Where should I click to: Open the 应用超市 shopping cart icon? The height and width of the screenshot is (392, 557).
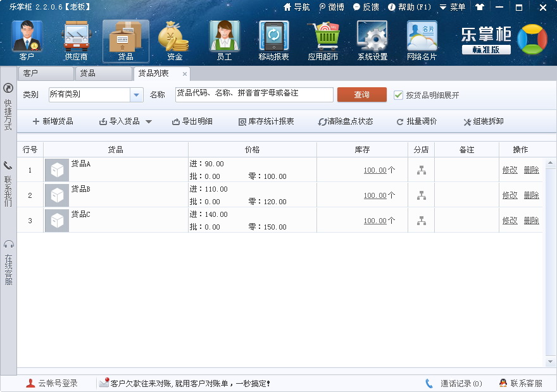[323, 40]
